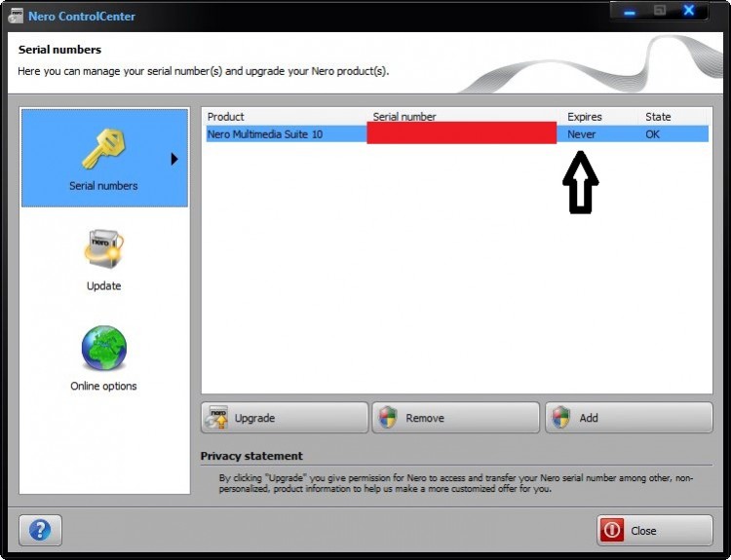Click the Close button
Image resolution: width=731 pixels, height=560 pixels.
click(655, 530)
